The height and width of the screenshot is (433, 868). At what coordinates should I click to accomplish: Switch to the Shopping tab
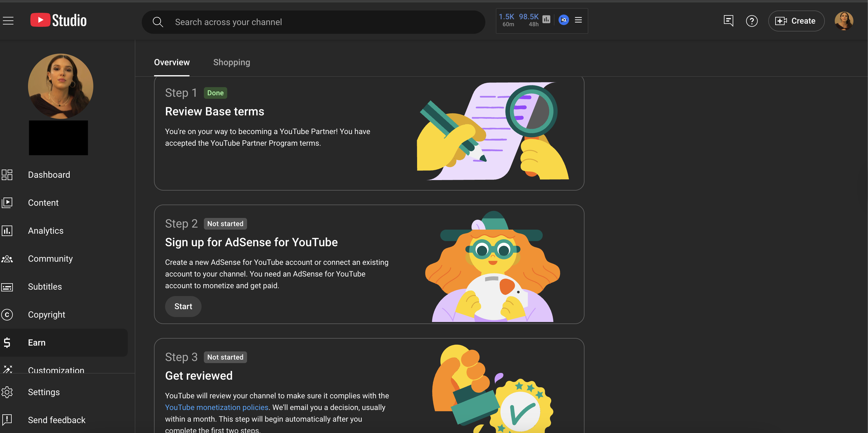(232, 62)
